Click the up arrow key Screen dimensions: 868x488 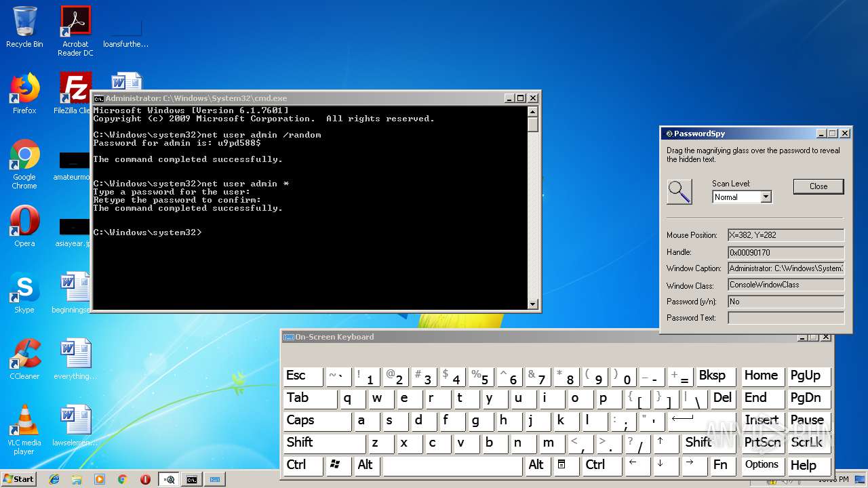point(666,443)
